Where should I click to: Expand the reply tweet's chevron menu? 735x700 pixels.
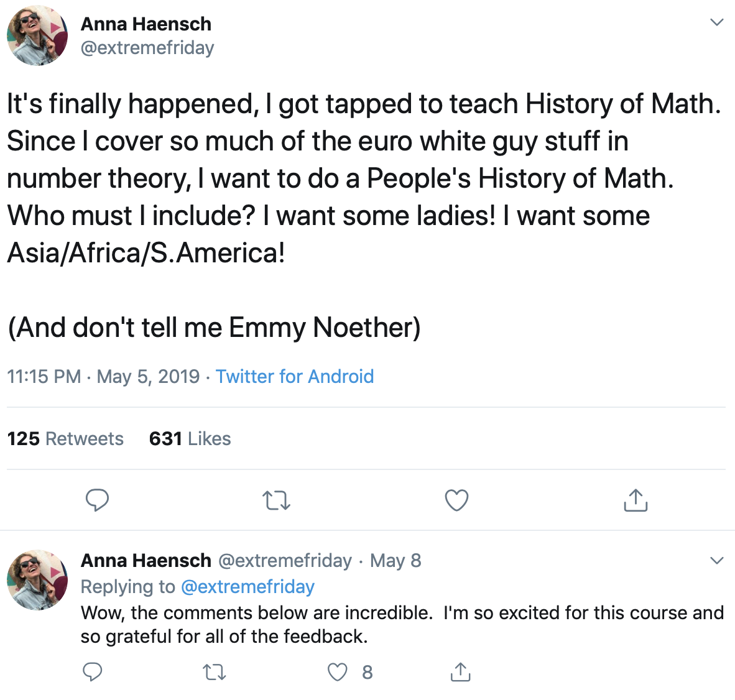(x=716, y=561)
